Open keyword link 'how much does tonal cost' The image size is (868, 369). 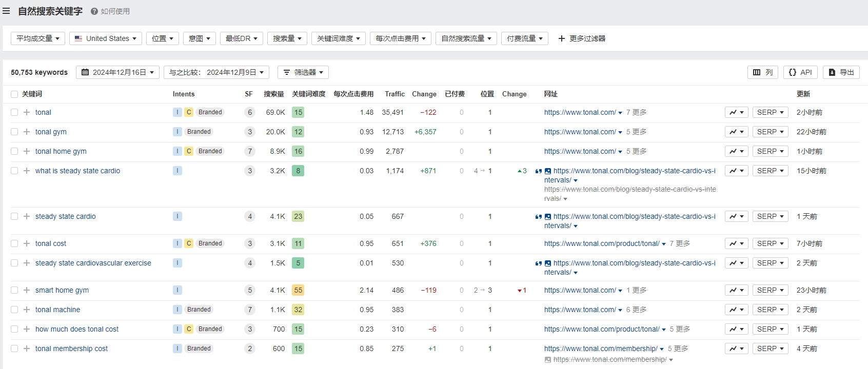[x=77, y=329]
